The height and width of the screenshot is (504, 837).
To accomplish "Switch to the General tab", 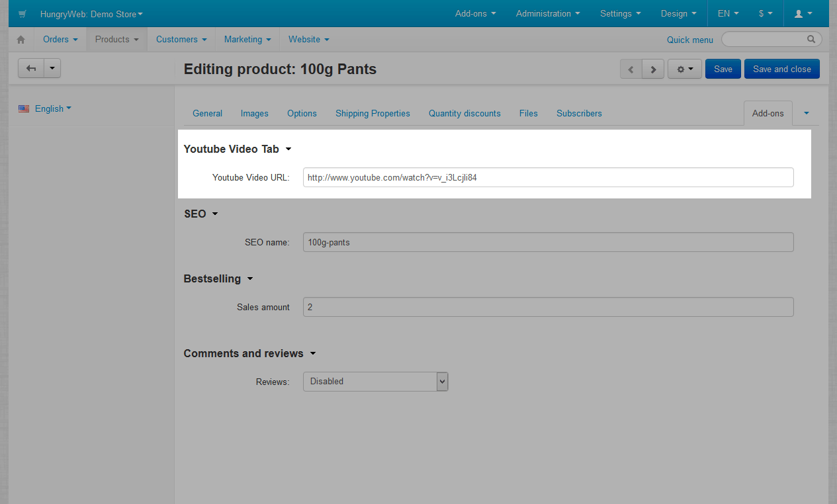I will pos(207,113).
